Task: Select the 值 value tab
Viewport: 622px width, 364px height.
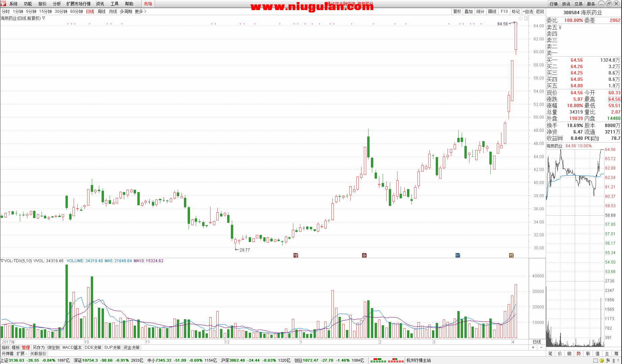Action: tap(598, 354)
